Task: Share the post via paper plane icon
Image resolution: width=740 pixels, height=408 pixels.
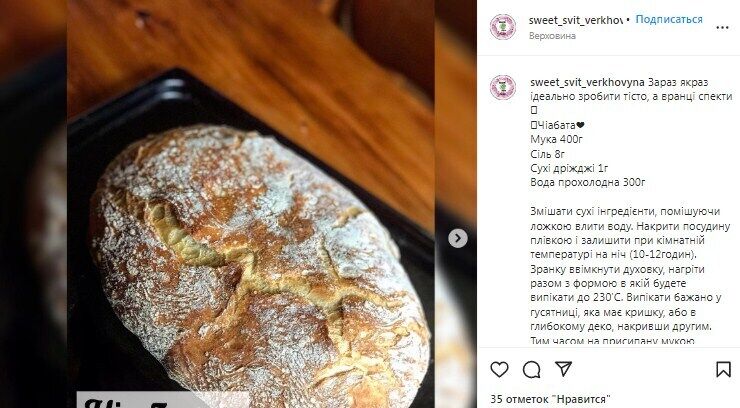Action: click(563, 368)
